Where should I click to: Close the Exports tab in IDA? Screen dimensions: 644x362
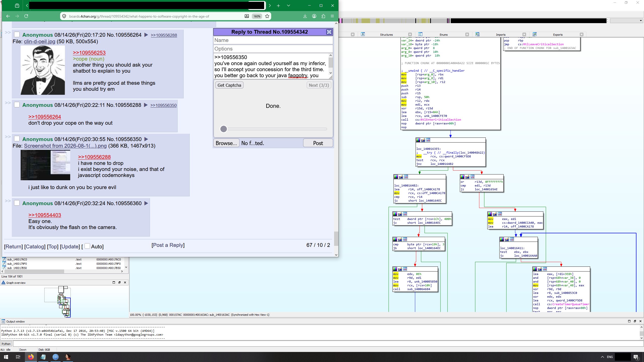coord(582,35)
